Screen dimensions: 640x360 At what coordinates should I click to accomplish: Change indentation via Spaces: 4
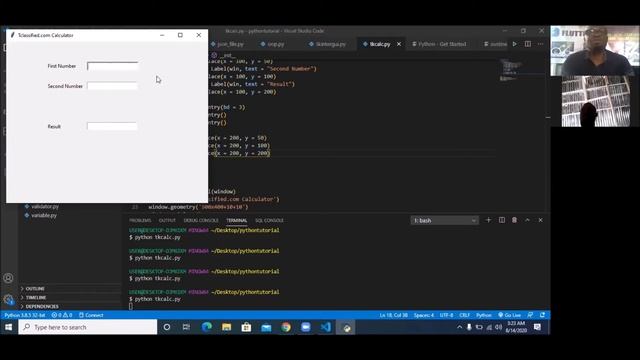point(424,315)
